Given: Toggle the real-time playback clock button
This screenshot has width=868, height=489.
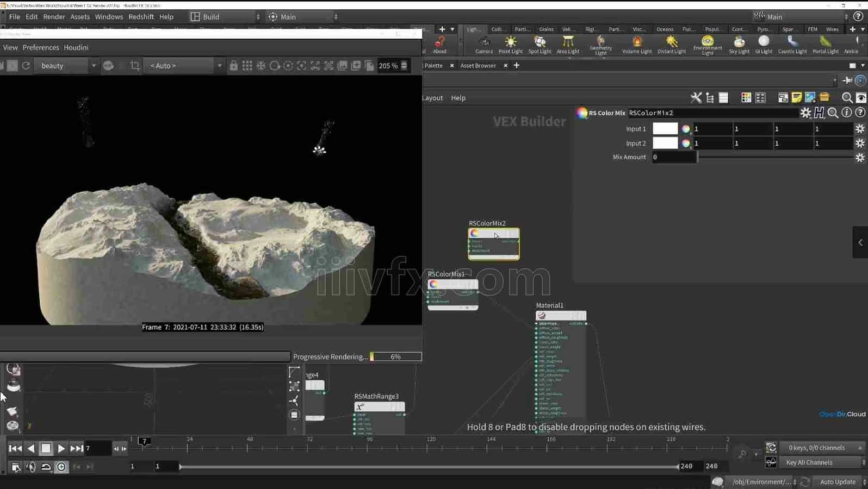Looking at the screenshot, I should coord(61,467).
